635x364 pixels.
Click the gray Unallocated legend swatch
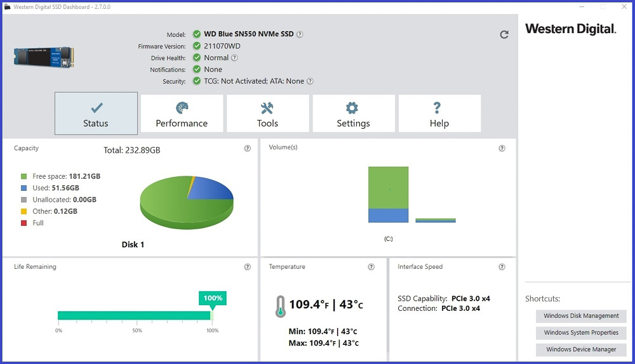[x=24, y=200]
